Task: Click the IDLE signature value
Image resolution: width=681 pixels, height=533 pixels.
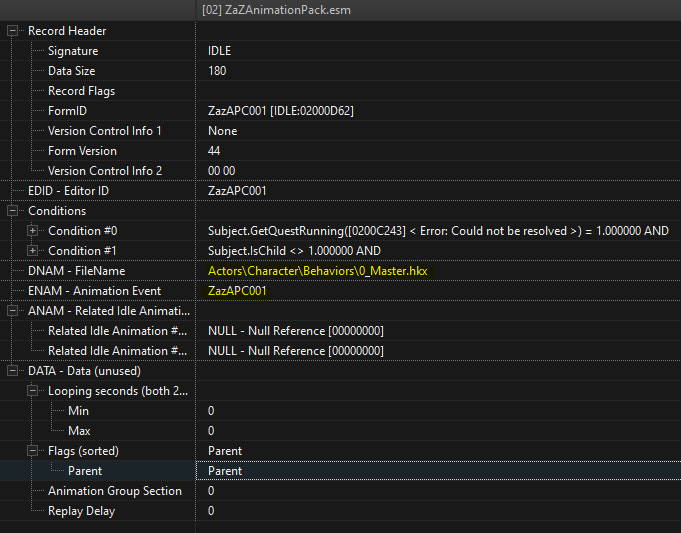Action: [x=219, y=51]
